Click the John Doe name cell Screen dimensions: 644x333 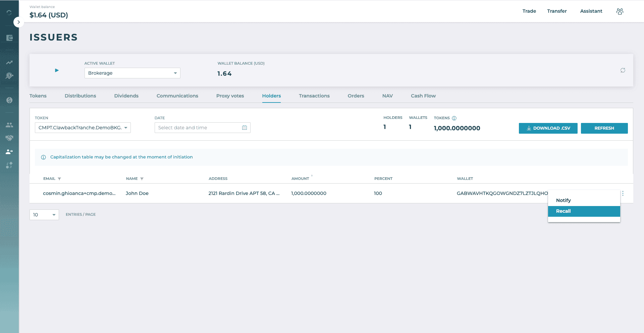pyautogui.click(x=137, y=193)
